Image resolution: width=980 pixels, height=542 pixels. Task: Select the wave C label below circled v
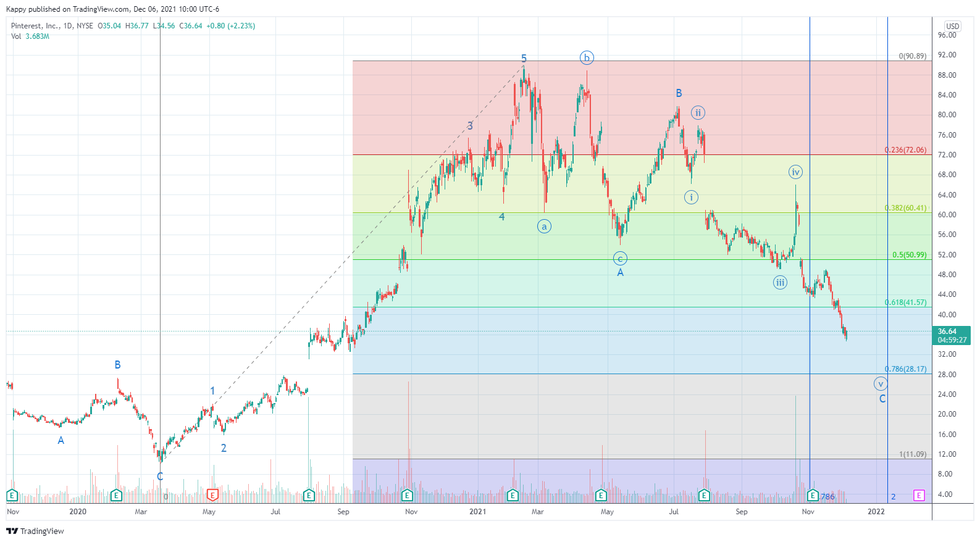tap(882, 399)
